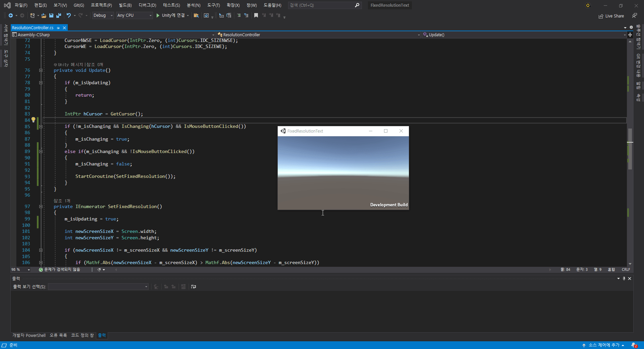Screen dimensions: 644x349
Task: Click the Find in Files folder icon
Action: point(196,15)
